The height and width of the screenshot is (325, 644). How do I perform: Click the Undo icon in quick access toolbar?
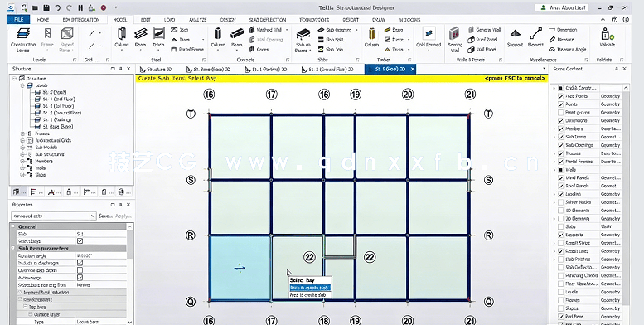point(58,7)
